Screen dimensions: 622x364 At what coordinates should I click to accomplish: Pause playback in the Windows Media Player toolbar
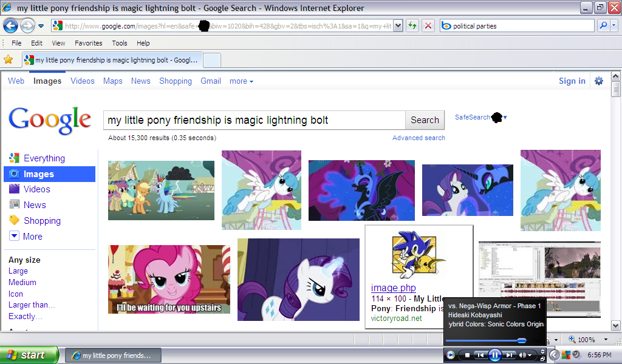pyautogui.click(x=494, y=355)
